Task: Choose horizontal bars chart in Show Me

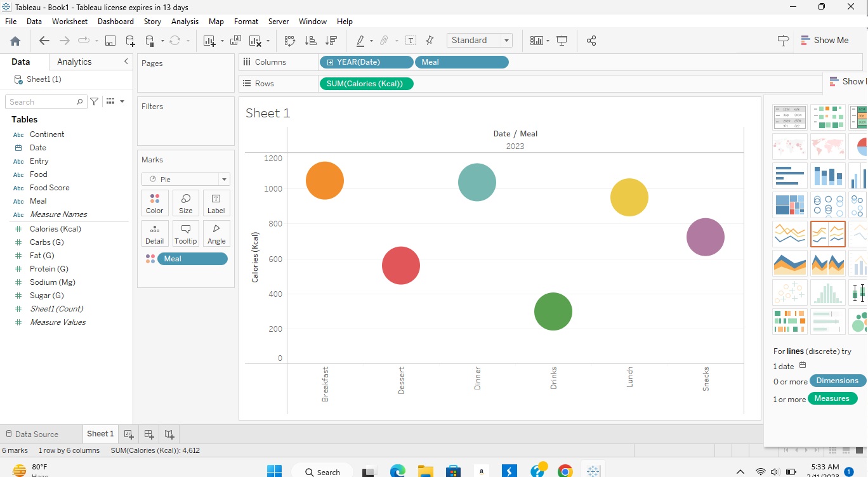Action: click(x=790, y=176)
